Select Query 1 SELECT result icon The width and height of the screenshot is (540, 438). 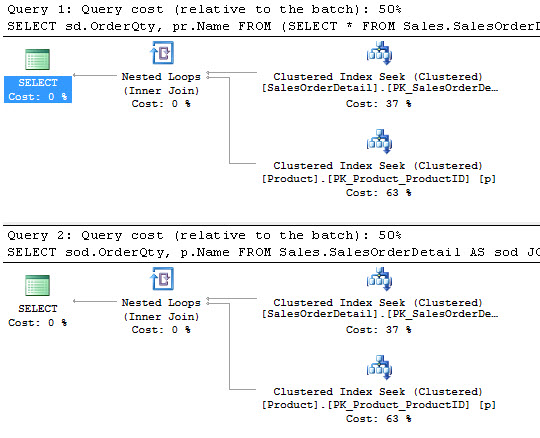pos(37,59)
